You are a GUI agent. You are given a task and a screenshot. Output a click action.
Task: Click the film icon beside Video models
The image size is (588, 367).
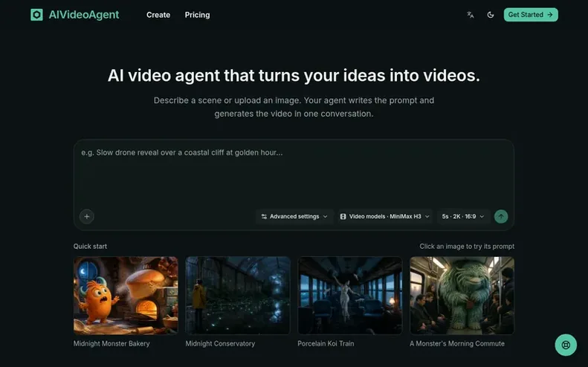tap(343, 216)
